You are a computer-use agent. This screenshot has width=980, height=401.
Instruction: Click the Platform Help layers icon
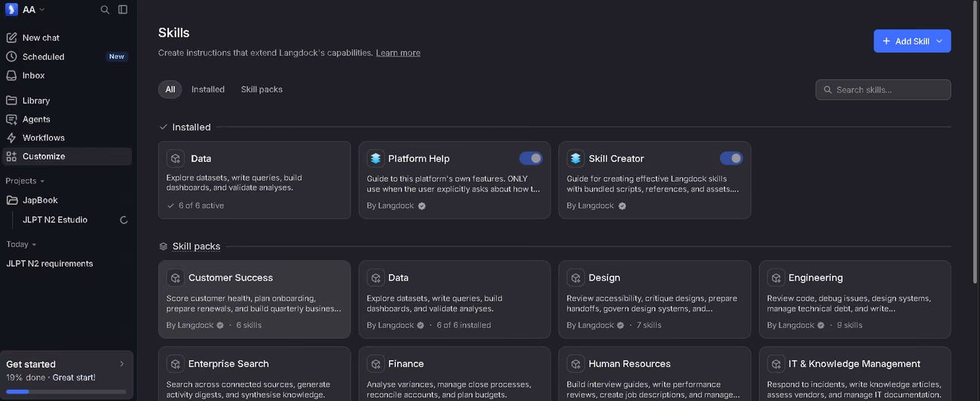tap(375, 158)
